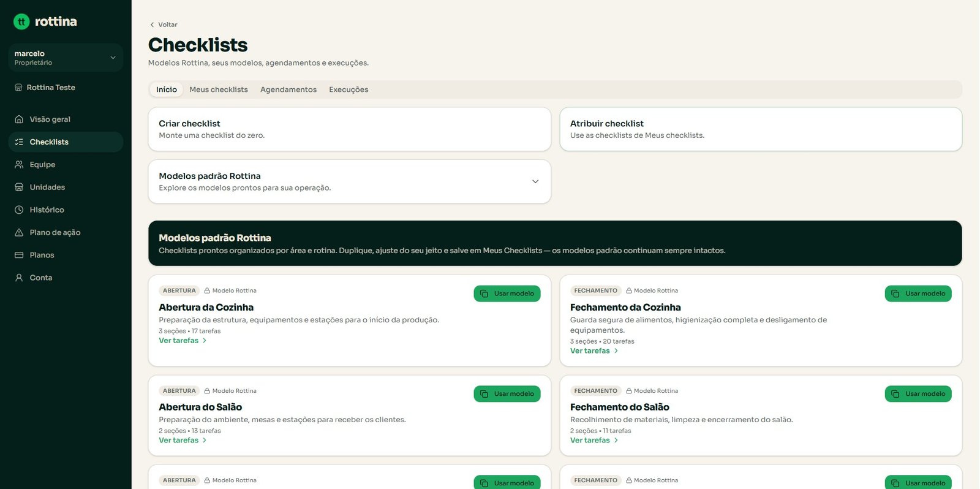Click the Abertura da Cozinha title
Image resolution: width=980 pixels, height=489 pixels.
tap(206, 308)
